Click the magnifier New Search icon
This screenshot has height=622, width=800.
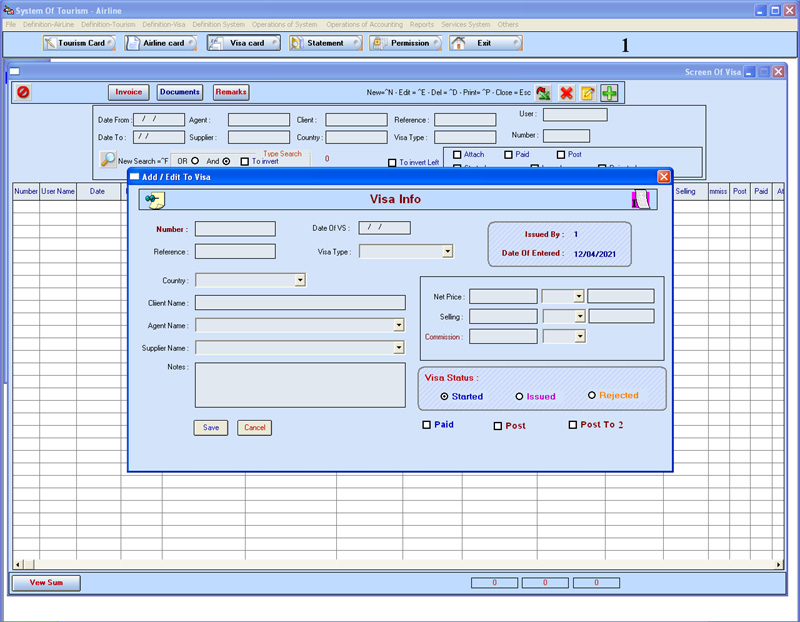coord(108,159)
